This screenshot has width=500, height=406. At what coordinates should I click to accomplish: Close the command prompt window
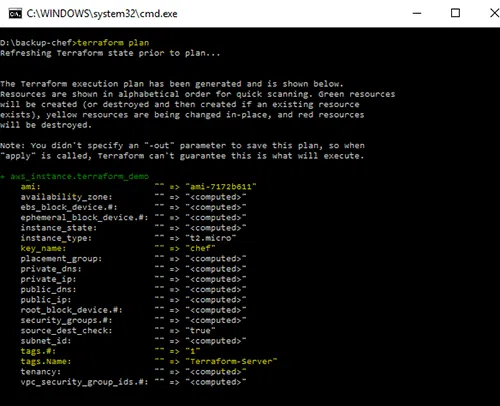[495, 13]
